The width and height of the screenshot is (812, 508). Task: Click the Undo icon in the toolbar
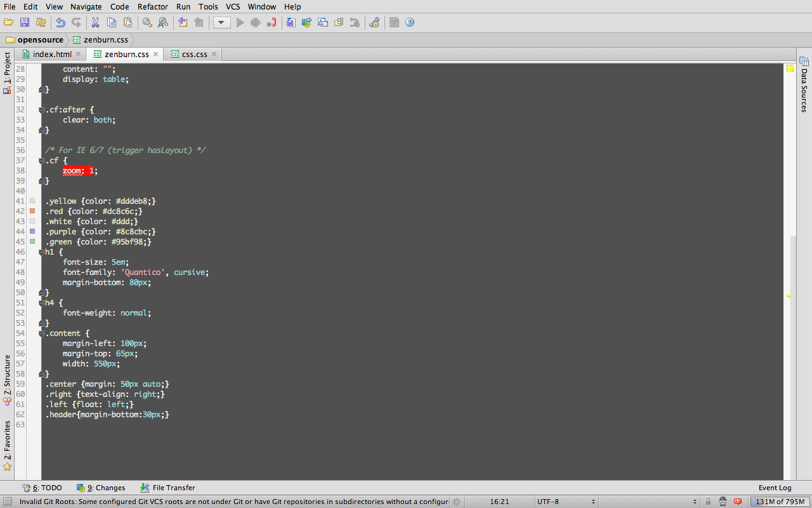(60, 22)
